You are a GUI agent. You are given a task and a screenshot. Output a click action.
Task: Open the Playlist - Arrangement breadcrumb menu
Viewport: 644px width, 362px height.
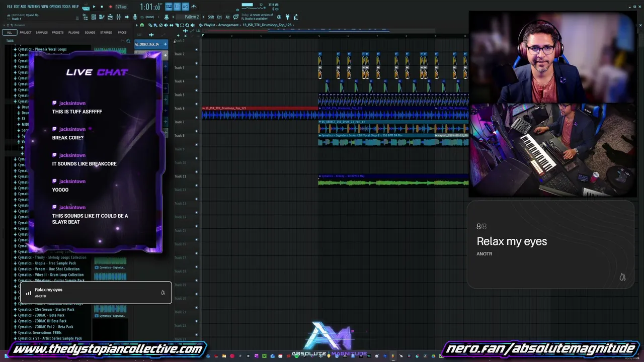coord(221,25)
